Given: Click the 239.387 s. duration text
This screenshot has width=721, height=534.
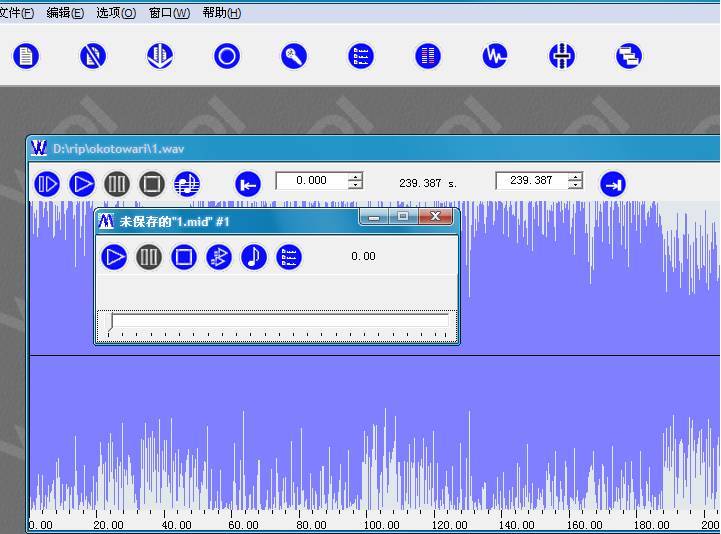Looking at the screenshot, I should (428, 184).
